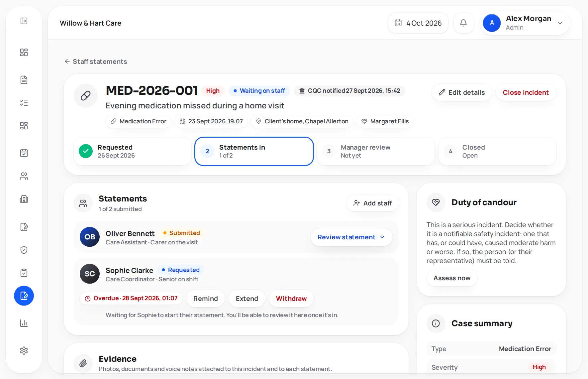The width and height of the screenshot is (588, 379).
Task: Go back to Staff statements
Action: coord(96,62)
